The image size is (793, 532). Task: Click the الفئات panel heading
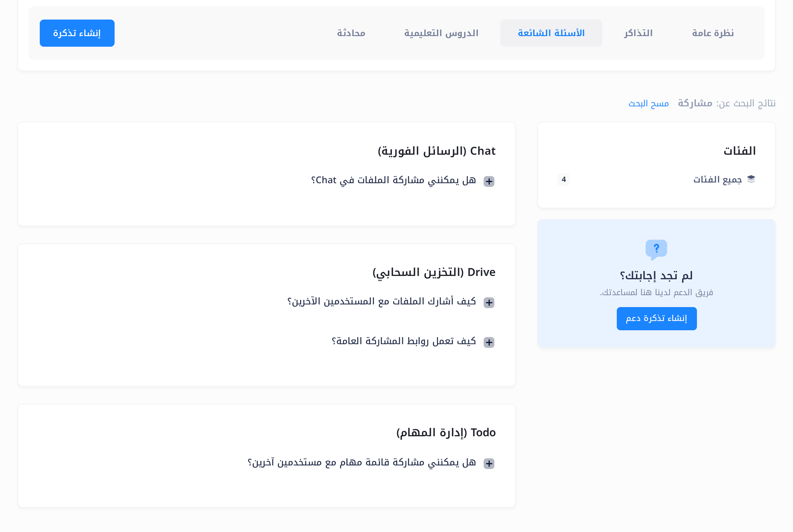click(x=739, y=151)
